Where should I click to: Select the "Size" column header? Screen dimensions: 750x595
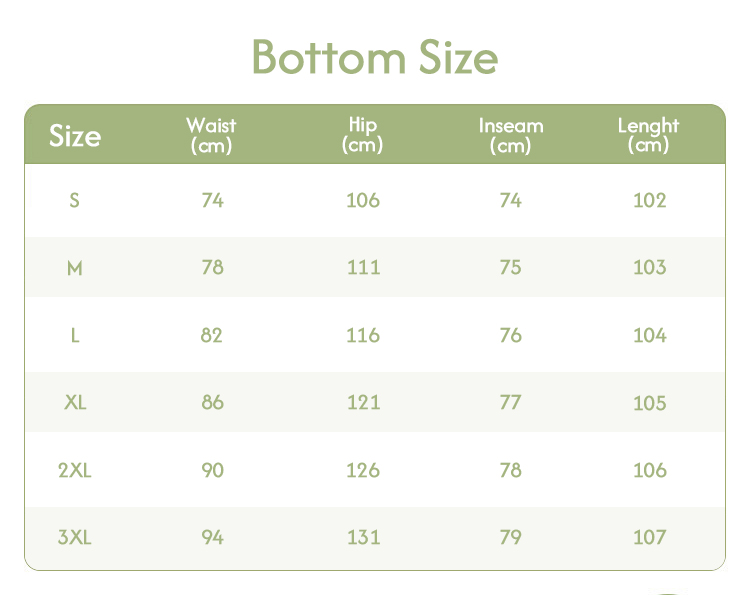pyautogui.click(x=75, y=136)
